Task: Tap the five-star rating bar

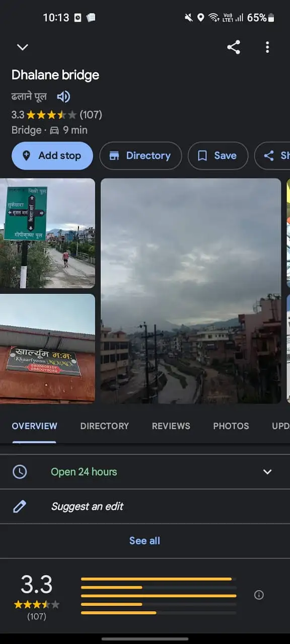Action: point(159,579)
